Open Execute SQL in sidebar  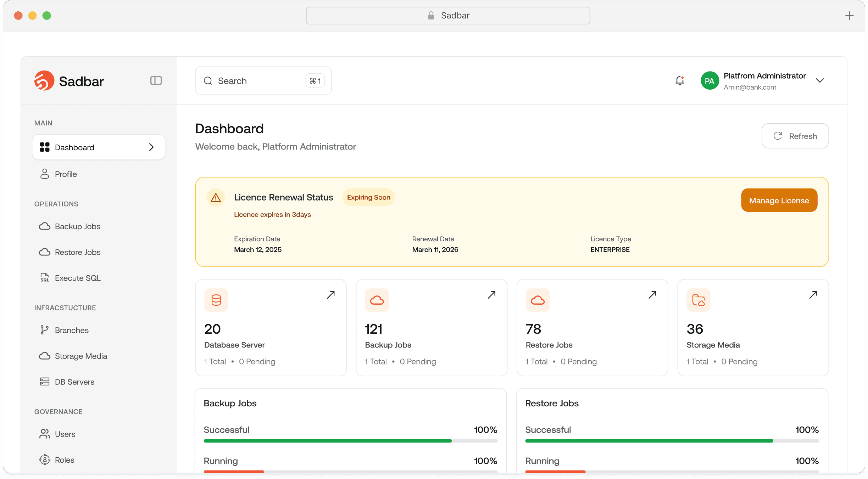(77, 278)
